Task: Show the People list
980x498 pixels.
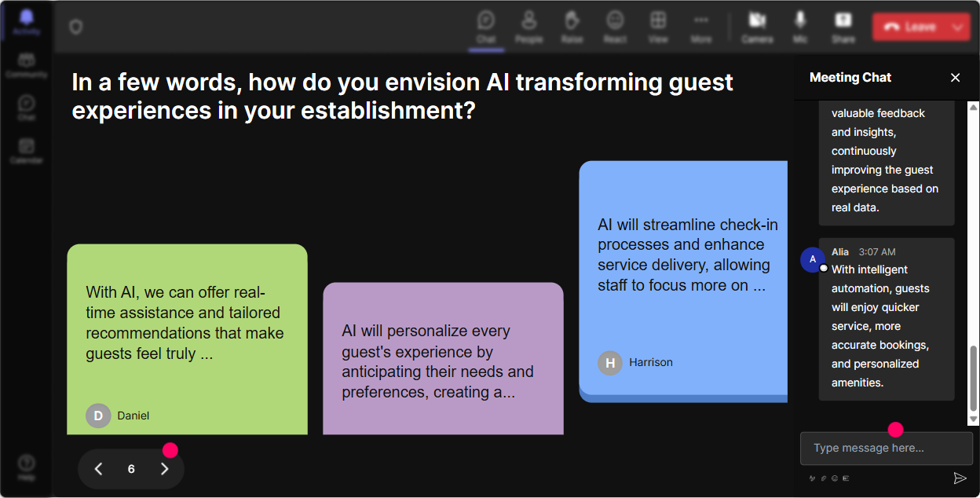Action: [529, 27]
